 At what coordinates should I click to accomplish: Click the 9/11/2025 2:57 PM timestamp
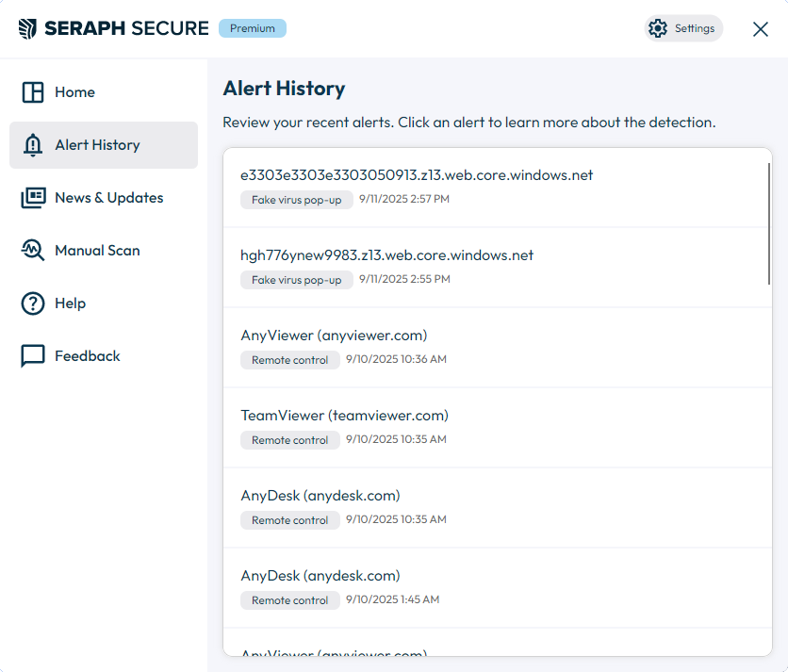pyautogui.click(x=404, y=199)
